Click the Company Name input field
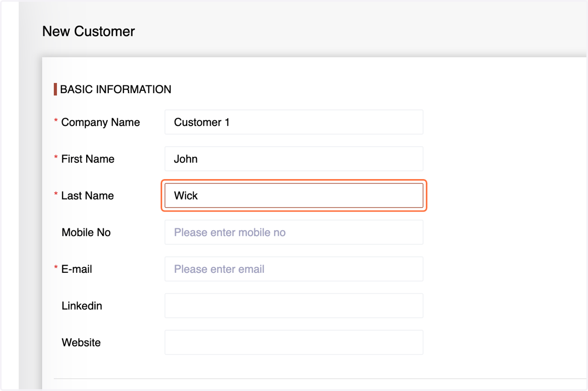The image size is (588, 391). [294, 122]
